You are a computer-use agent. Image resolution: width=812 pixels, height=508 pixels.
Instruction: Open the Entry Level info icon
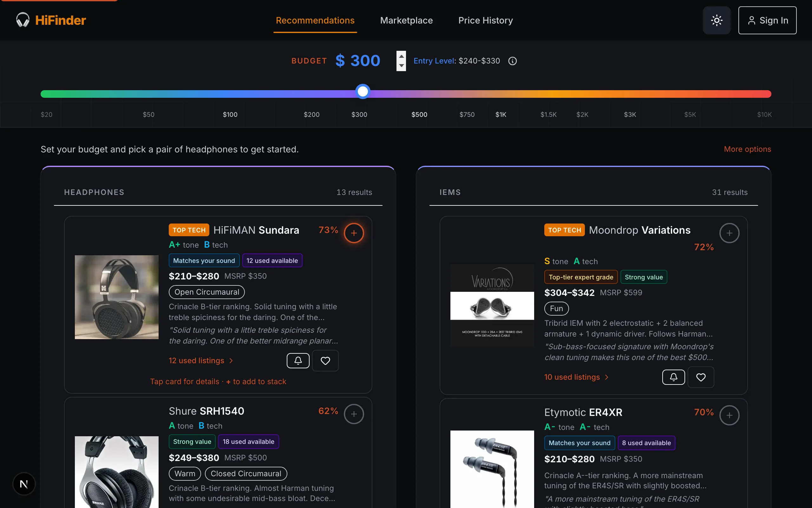tap(512, 61)
